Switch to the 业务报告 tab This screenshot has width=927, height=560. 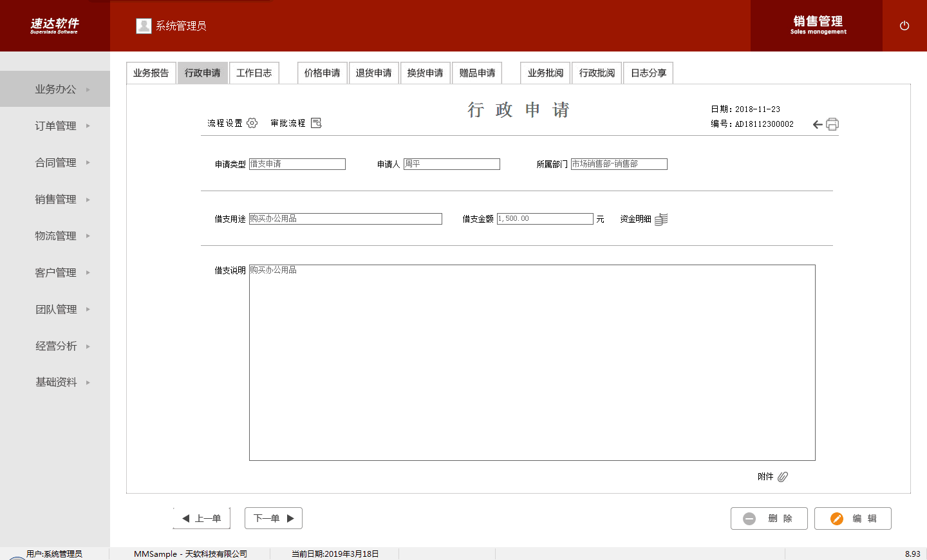click(151, 73)
